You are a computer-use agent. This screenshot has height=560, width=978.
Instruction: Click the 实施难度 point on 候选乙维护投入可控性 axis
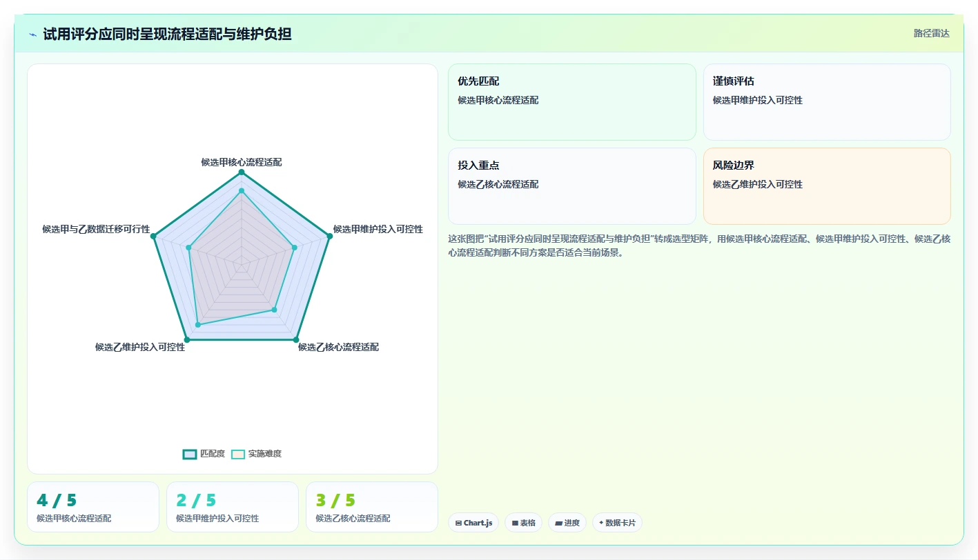pyautogui.click(x=198, y=324)
